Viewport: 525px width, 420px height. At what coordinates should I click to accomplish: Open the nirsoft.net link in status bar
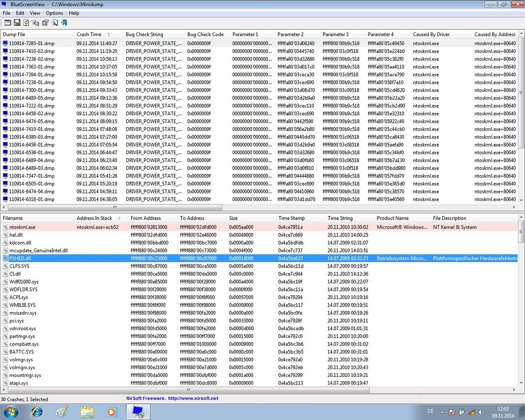[x=193, y=398]
